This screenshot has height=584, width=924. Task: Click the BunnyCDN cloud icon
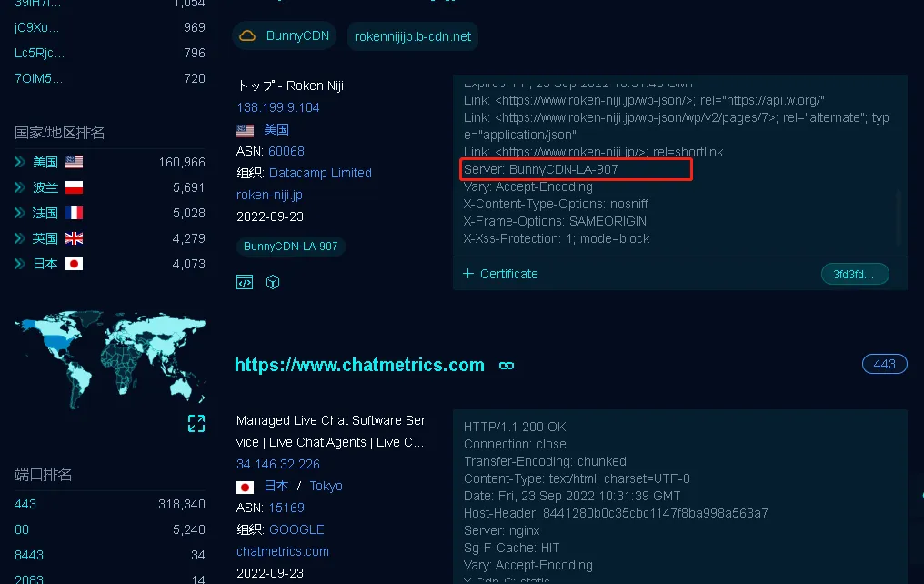click(x=247, y=36)
